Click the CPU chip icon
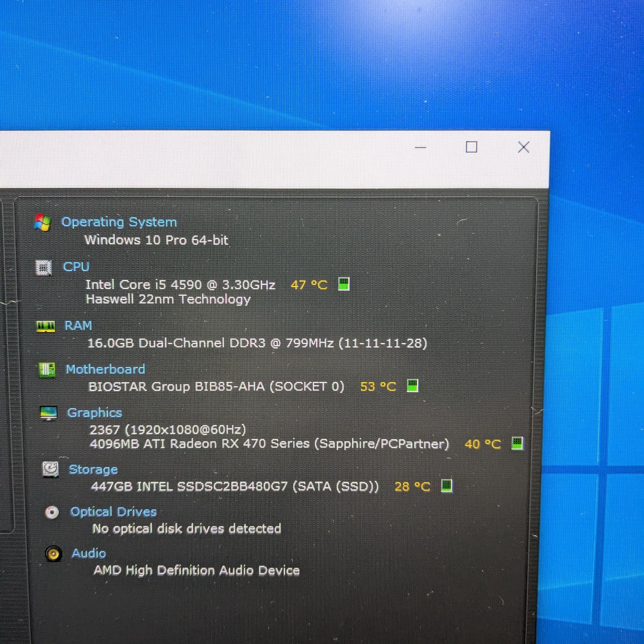Screen dimensions: 644x644 pos(44,267)
